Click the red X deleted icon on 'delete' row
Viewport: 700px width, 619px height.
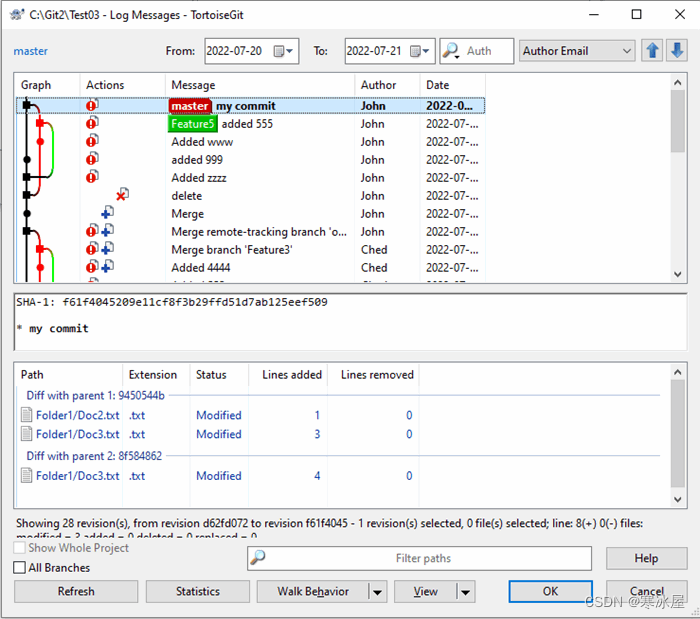(122, 195)
